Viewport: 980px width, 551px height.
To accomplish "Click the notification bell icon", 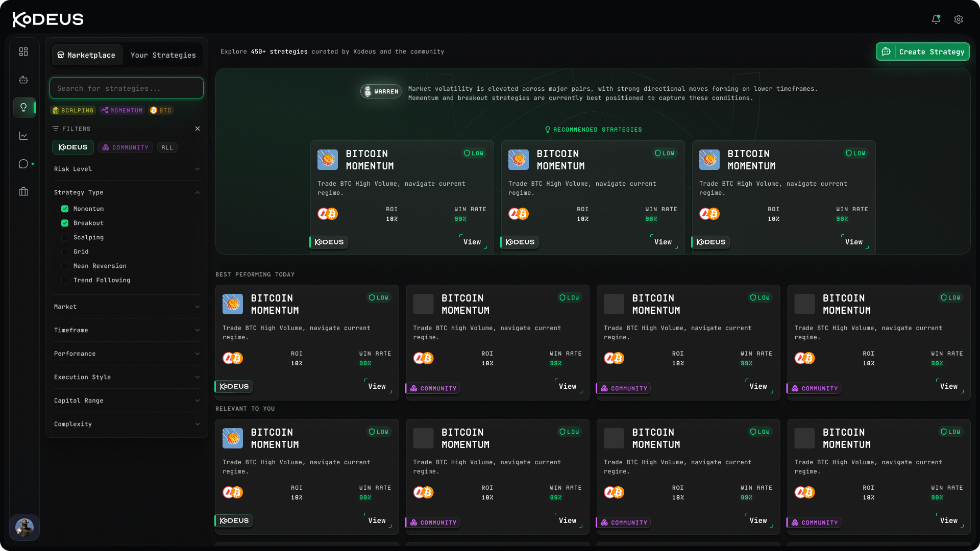I will point(936,19).
